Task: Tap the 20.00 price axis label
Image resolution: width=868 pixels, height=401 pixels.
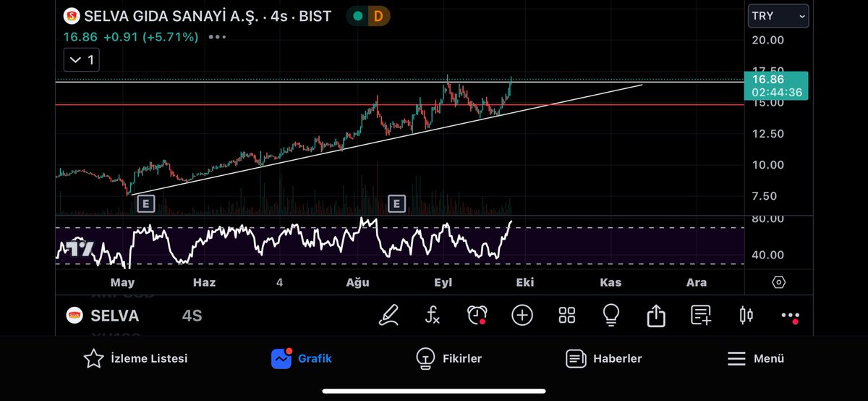Action: click(767, 40)
